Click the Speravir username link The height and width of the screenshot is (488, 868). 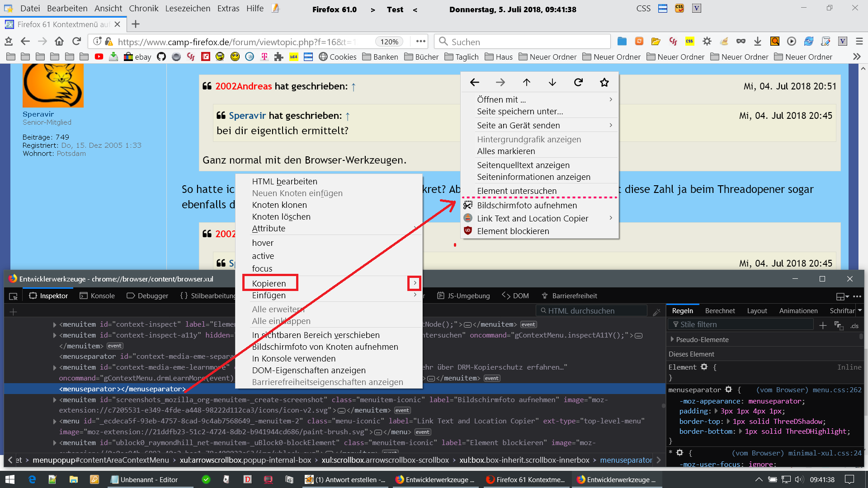click(x=38, y=114)
